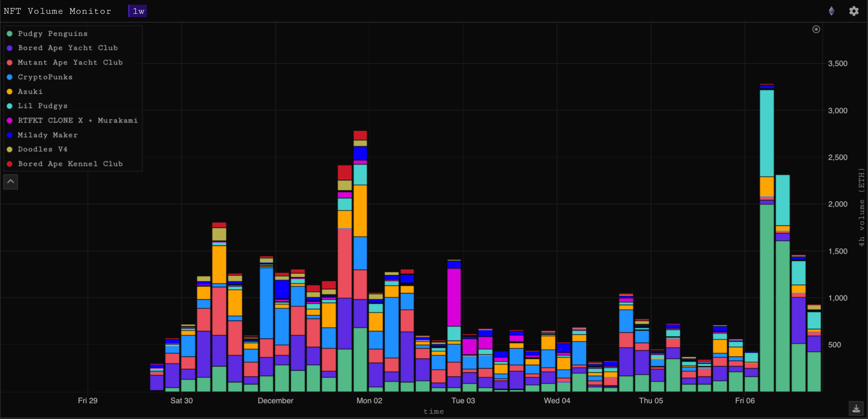Click the reset view target icon
This screenshot has height=419, width=868.
[x=816, y=29]
